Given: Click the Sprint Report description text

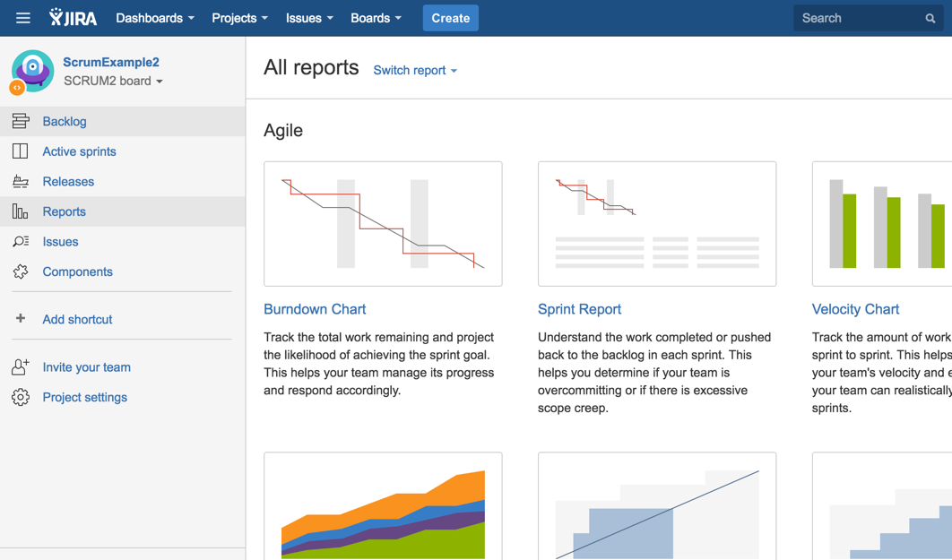Looking at the screenshot, I should [654, 373].
